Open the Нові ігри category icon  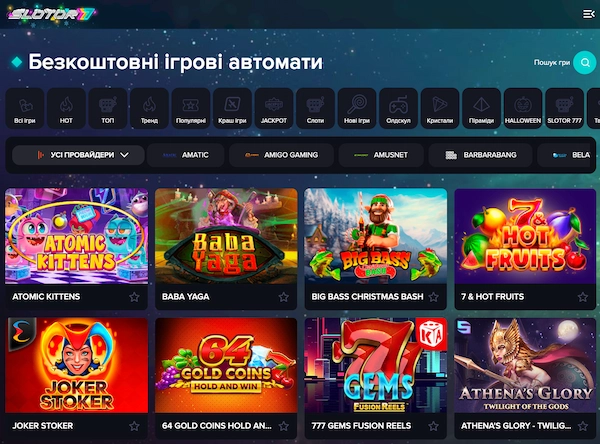pyautogui.click(x=357, y=108)
